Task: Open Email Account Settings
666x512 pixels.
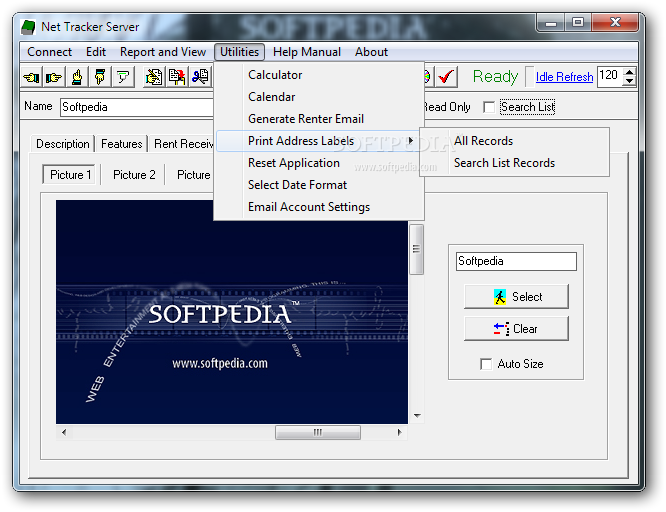Action: coord(319,207)
